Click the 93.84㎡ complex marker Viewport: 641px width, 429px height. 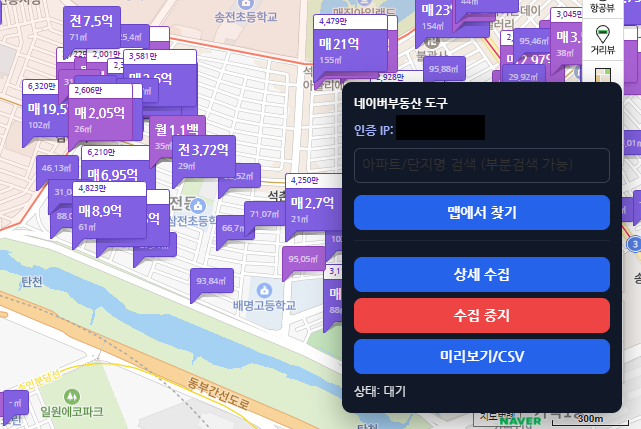point(211,282)
